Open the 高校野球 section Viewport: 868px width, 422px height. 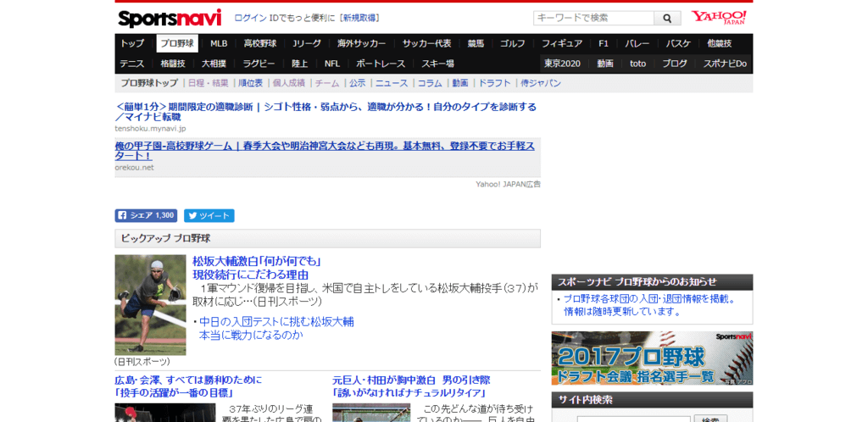(x=260, y=44)
